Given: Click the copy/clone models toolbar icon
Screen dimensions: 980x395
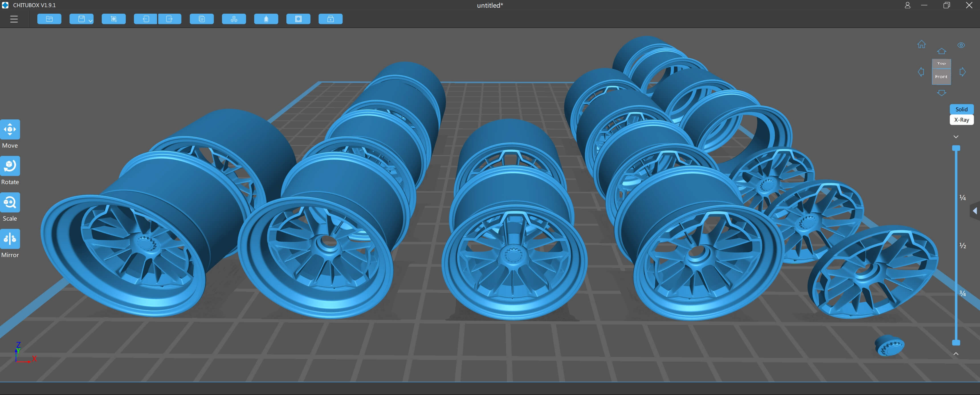Looking at the screenshot, I should 202,19.
